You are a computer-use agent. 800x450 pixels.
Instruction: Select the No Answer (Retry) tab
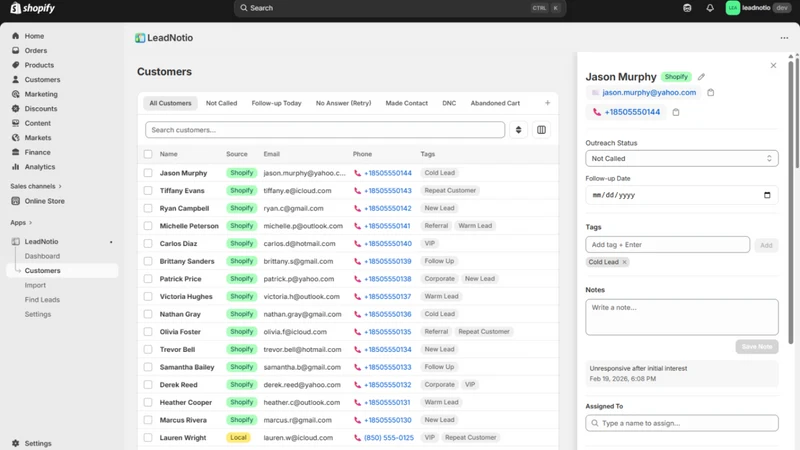click(x=343, y=103)
